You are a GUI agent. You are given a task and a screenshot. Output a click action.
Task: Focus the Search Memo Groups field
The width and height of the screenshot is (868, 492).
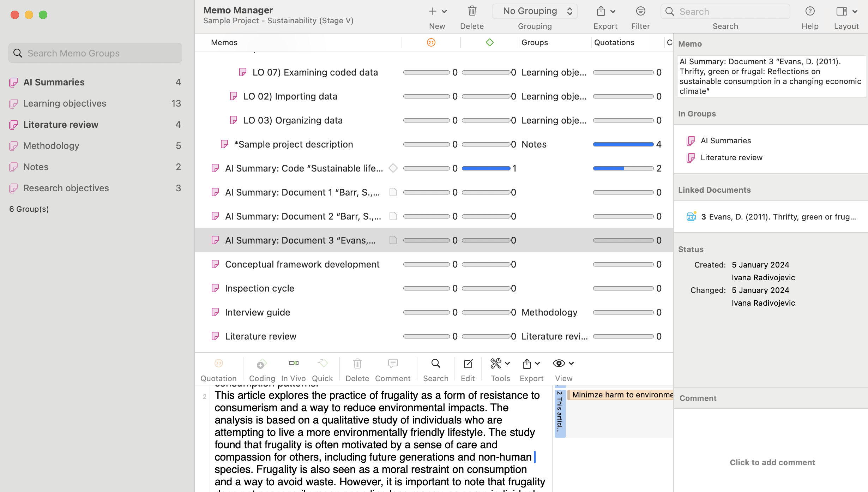[95, 53]
